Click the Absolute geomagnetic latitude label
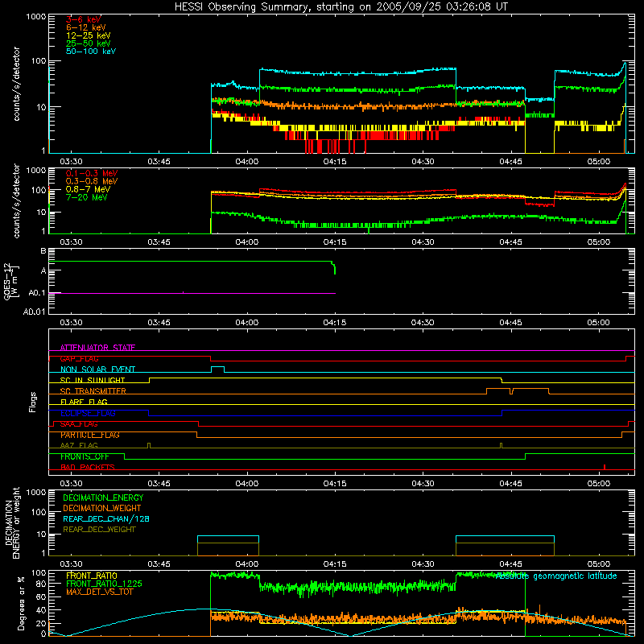The image size is (644, 644). [x=556, y=576]
